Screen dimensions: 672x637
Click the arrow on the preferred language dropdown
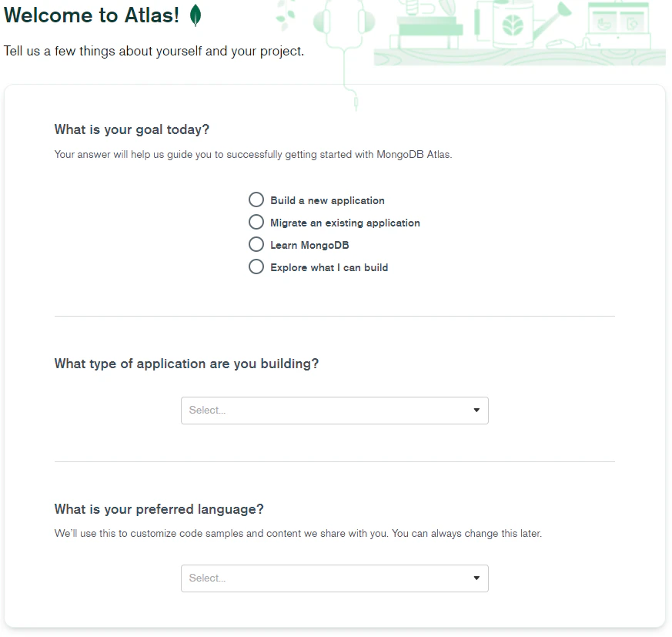tap(476, 578)
